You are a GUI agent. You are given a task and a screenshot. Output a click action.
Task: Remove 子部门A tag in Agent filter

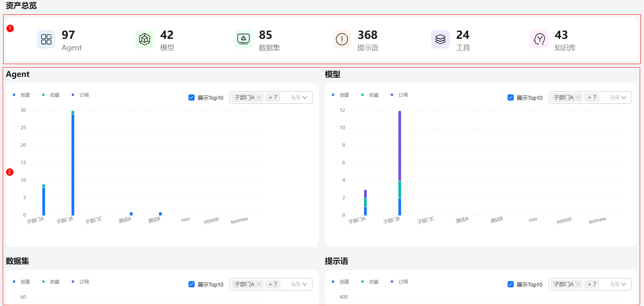pos(259,97)
